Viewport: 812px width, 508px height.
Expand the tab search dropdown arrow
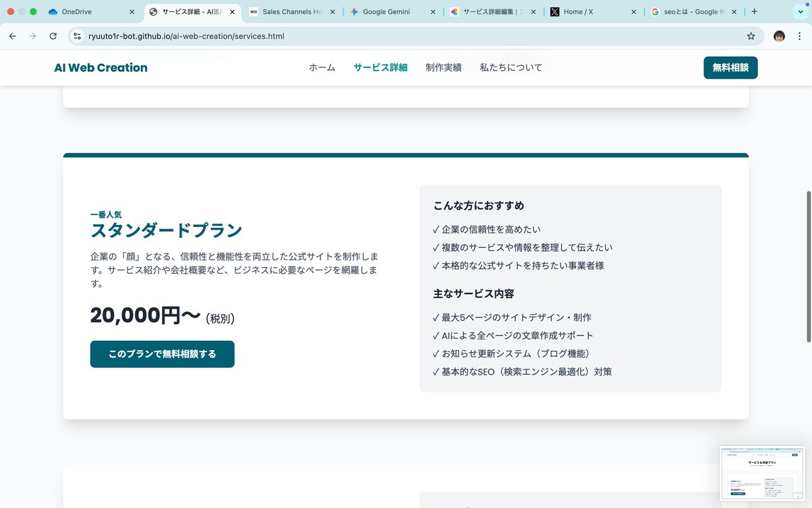pyautogui.click(x=801, y=12)
